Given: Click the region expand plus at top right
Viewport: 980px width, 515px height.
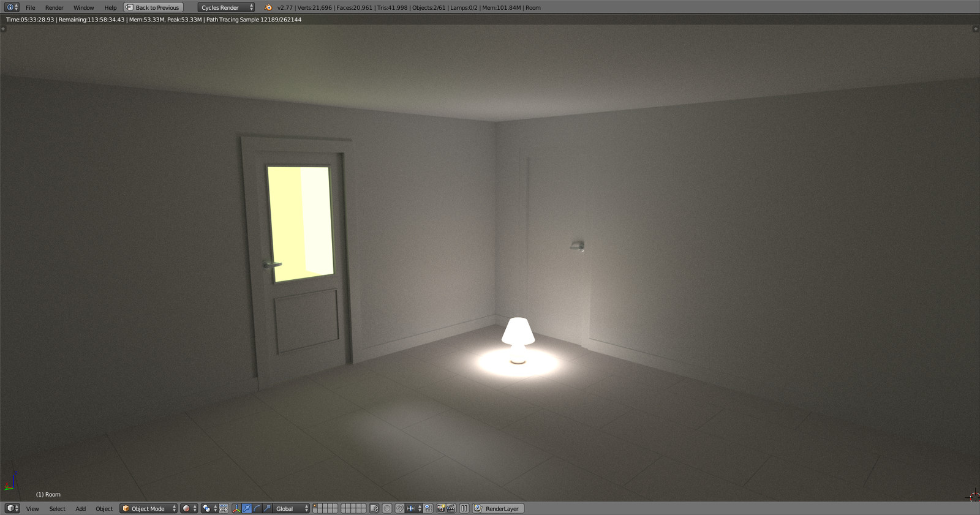Looking at the screenshot, I should (976, 29).
